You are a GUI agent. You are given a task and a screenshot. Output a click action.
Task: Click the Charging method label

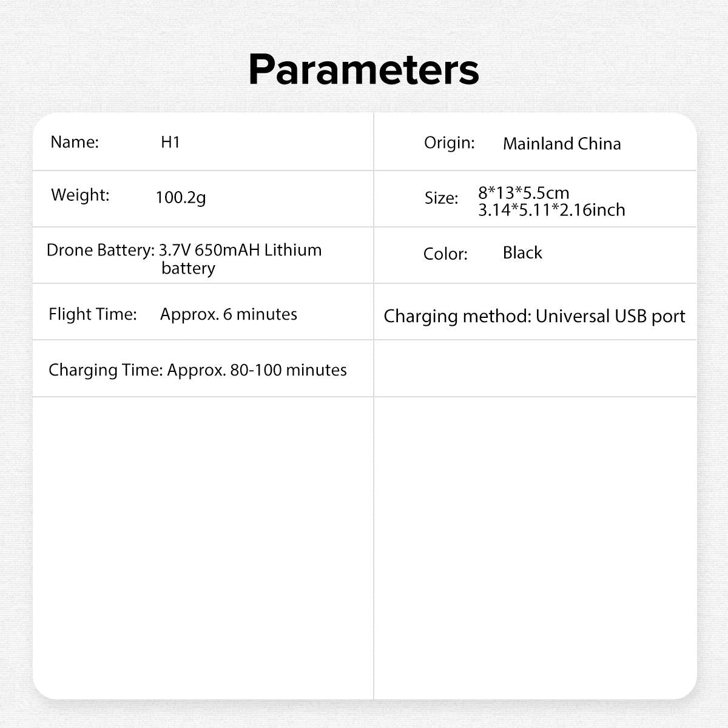[x=457, y=316]
